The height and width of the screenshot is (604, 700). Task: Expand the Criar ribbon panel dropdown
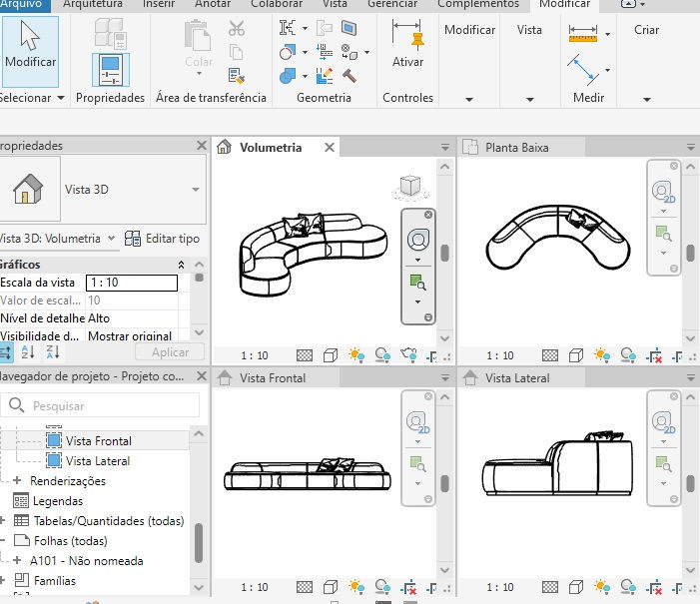click(x=647, y=99)
